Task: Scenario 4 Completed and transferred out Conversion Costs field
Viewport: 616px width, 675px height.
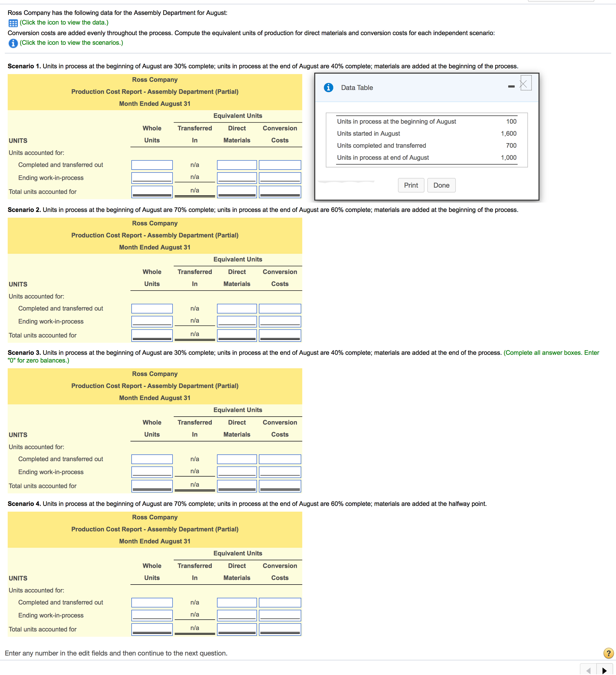Action: click(x=280, y=602)
